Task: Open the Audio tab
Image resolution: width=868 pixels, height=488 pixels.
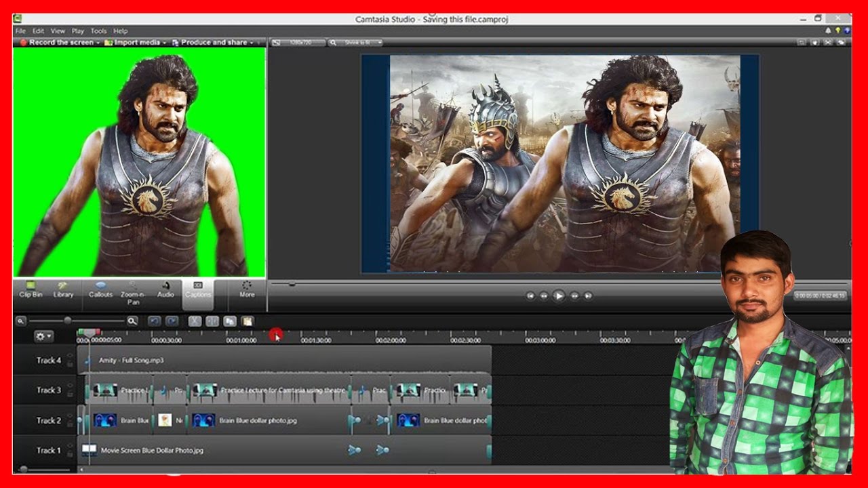Action: pos(165,289)
